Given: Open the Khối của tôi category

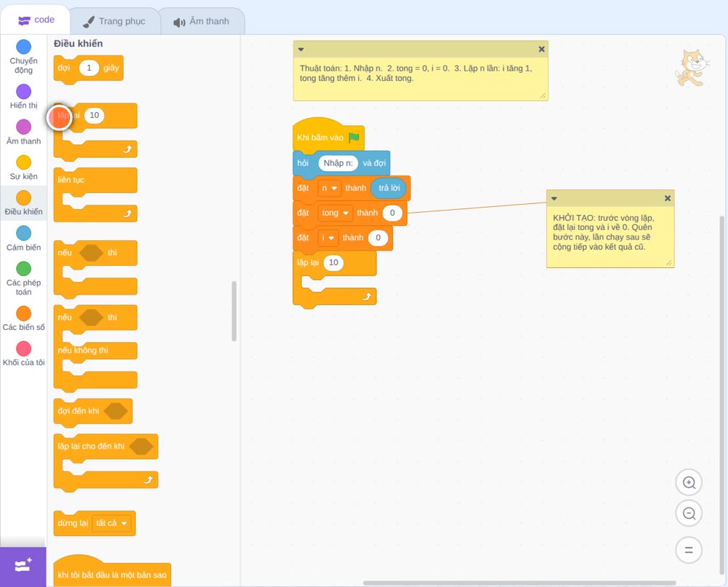Looking at the screenshot, I should click(23, 354).
